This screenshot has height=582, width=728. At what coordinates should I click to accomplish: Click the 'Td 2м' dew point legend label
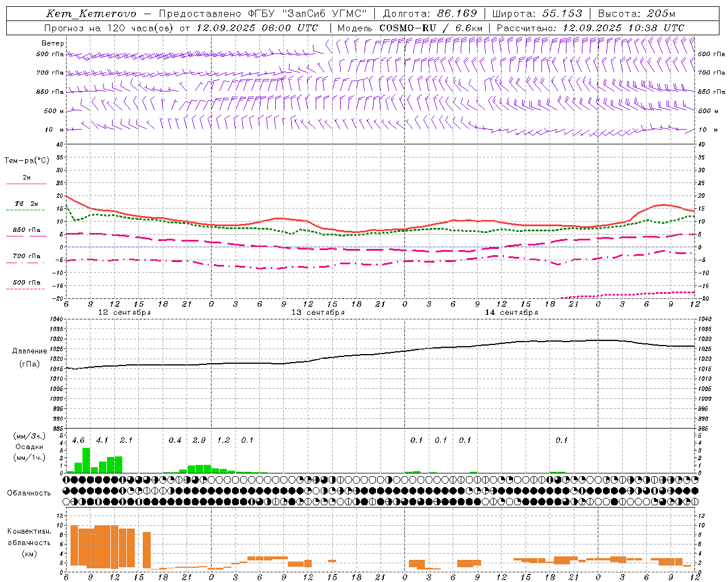(27, 203)
